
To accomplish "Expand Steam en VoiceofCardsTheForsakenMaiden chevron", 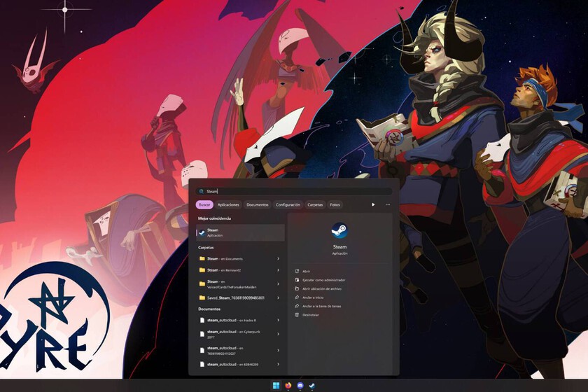I will point(279,284).
